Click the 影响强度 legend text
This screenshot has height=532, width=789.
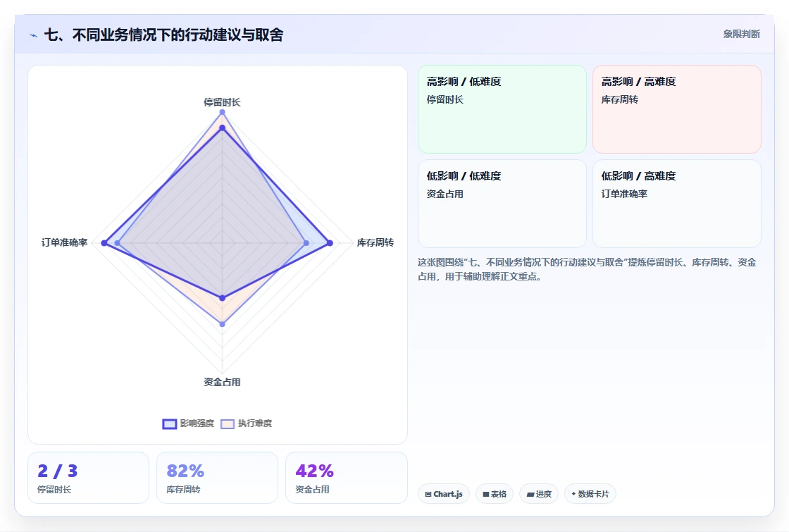pyautogui.click(x=197, y=423)
